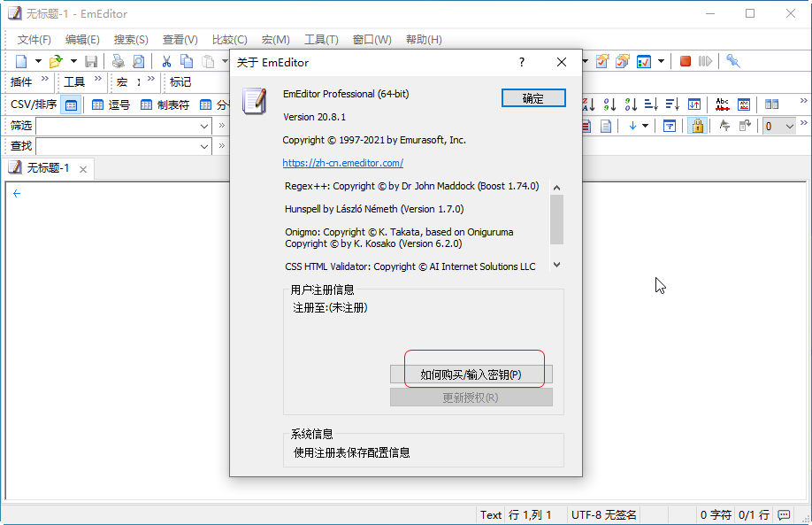
Task: Stop macro recording with the red square icon
Action: (x=686, y=61)
